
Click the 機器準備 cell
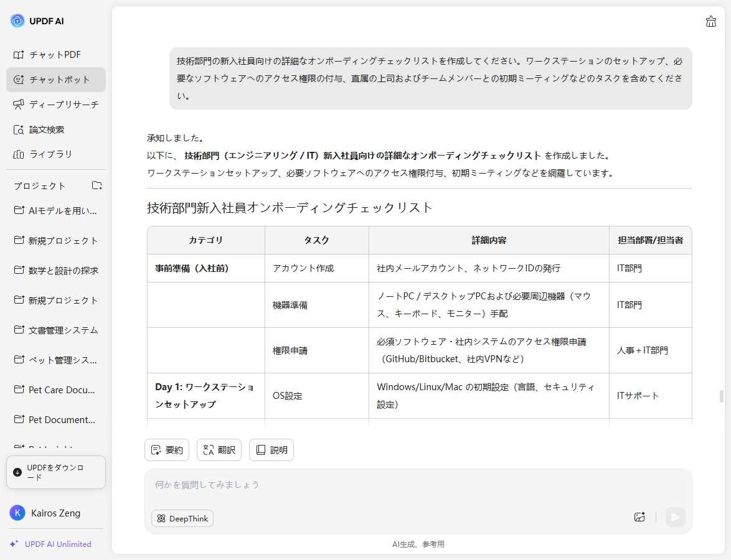[x=316, y=305]
